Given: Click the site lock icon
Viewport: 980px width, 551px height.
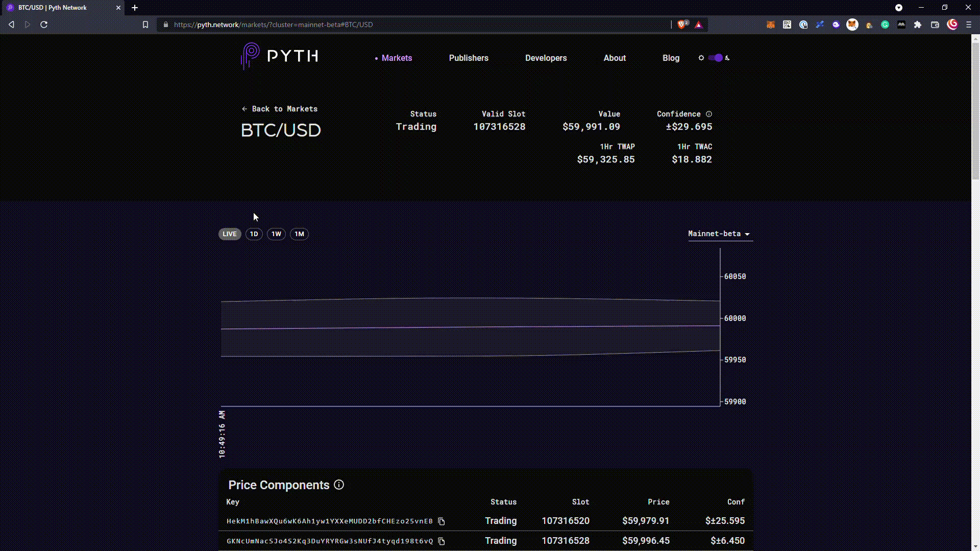Looking at the screenshot, I should (165, 24).
